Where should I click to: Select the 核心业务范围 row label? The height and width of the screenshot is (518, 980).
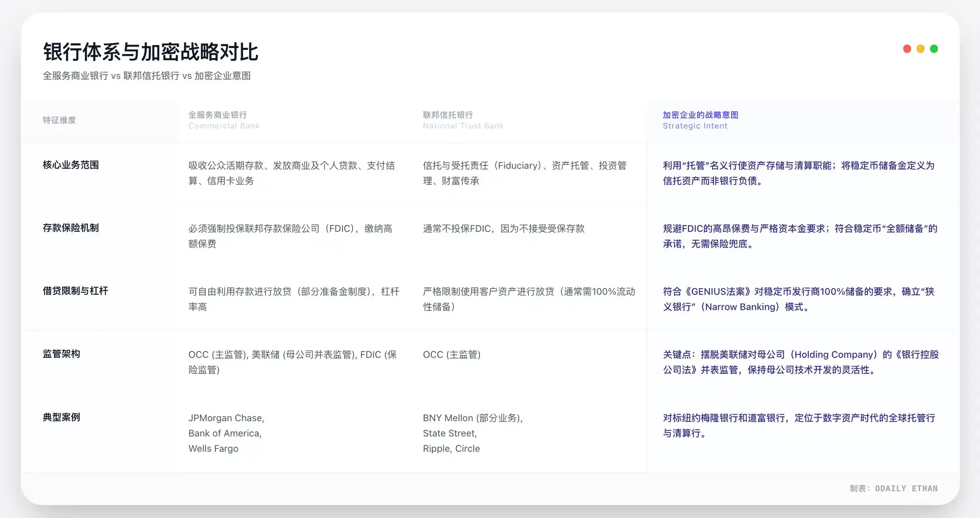(x=70, y=165)
